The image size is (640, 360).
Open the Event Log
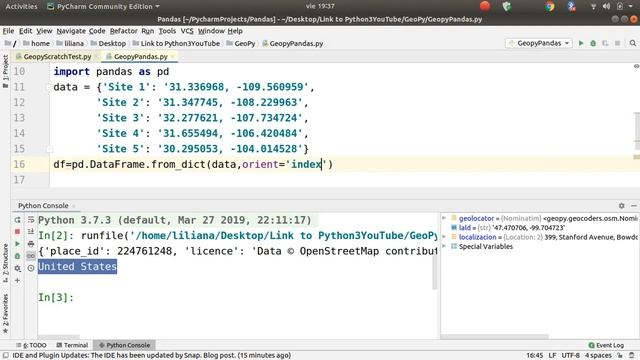pyautogui.click(x=606, y=345)
